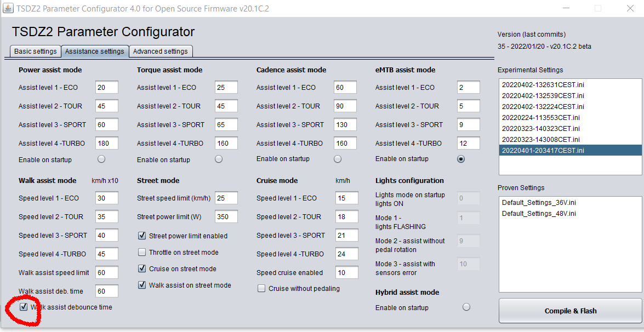Click Cruise mode speed level 1 ECO field
Viewport: 644px width, 332px height.
coord(346,198)
